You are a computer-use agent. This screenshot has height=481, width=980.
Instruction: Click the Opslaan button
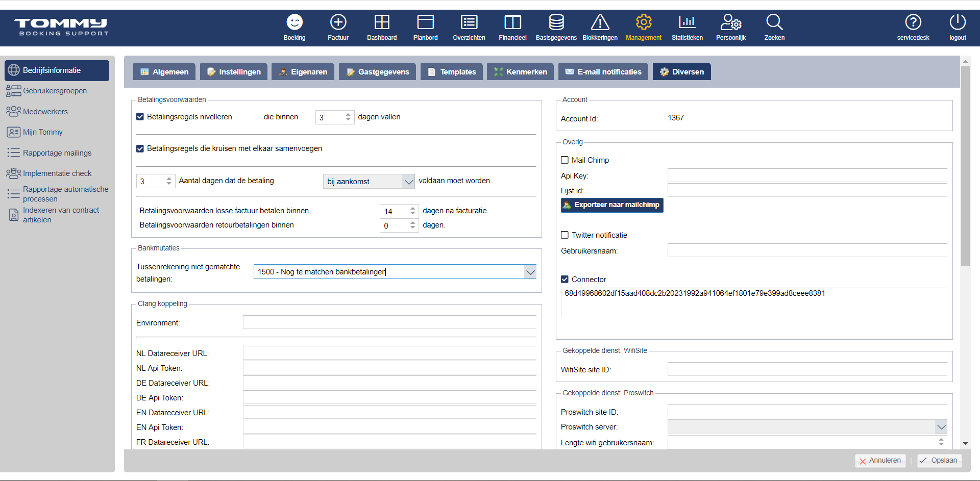(x=939, y=461)
